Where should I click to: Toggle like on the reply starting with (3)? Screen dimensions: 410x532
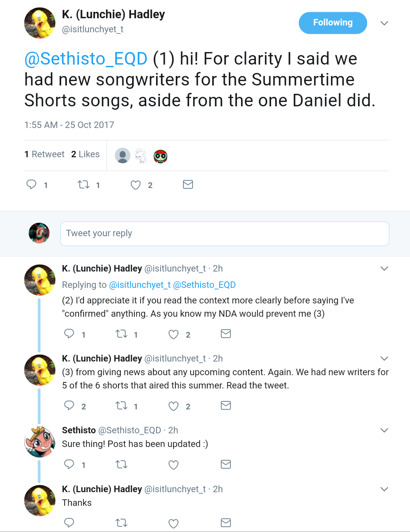(x=173, y=406)
